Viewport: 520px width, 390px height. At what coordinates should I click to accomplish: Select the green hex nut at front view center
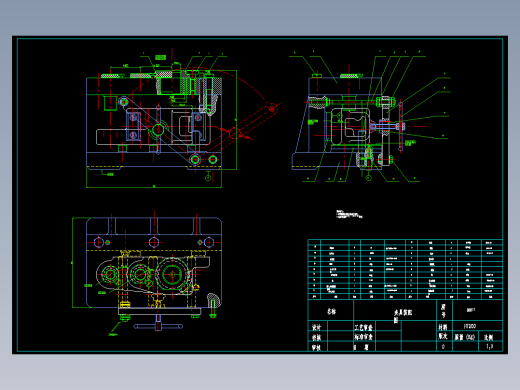(x=158, y=130)
